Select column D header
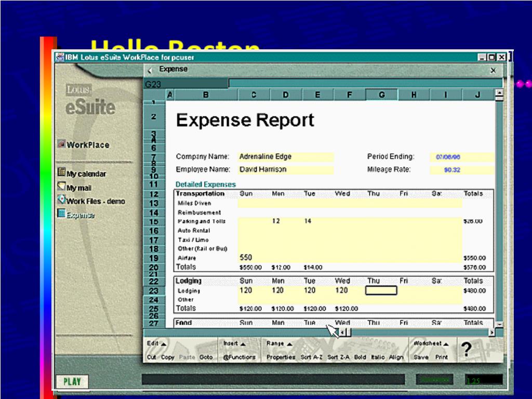Viewport: 532px width, 399px height. point(286,95)
